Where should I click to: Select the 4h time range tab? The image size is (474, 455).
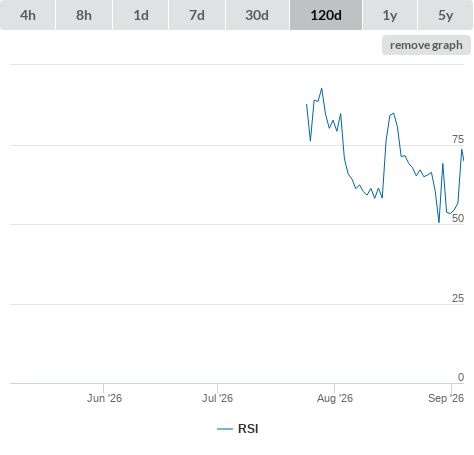tap(28, 15)
